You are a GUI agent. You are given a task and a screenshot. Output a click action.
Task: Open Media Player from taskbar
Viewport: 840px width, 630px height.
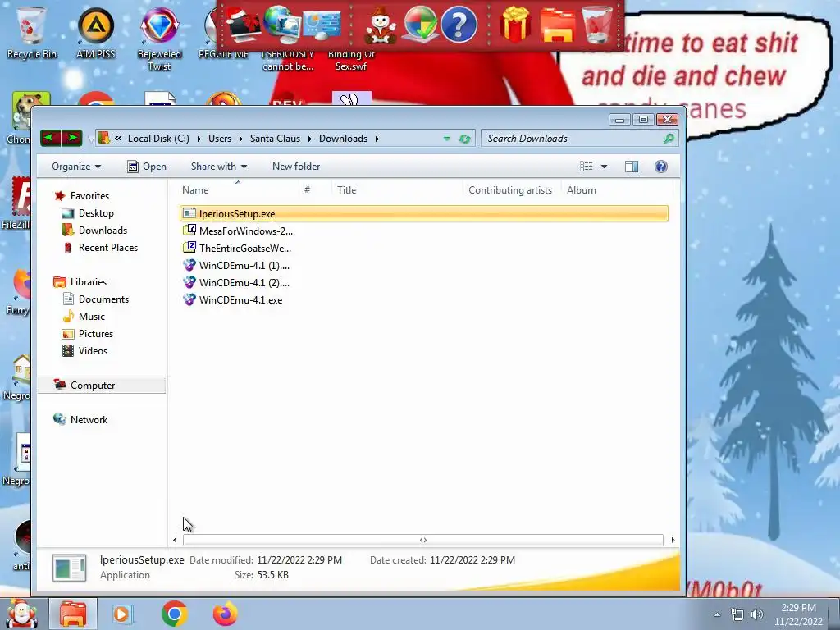click(x=121, y=614)
